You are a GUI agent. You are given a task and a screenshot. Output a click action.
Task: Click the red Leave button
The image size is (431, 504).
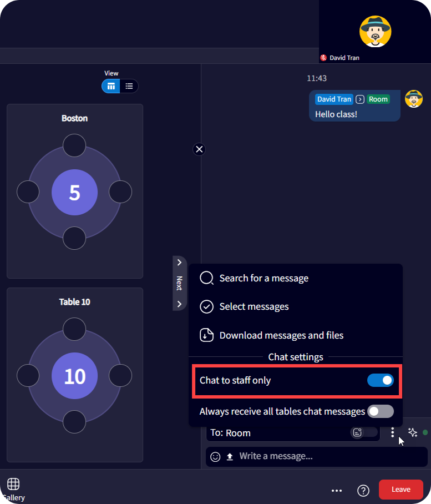click(401, 489)
